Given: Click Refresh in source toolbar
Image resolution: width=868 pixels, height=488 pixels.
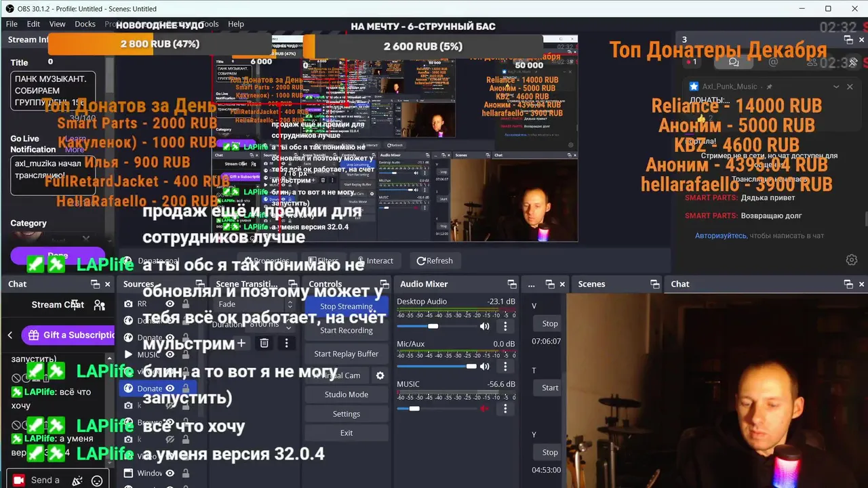Looking at the screenshot, I should tap(435, 260).
